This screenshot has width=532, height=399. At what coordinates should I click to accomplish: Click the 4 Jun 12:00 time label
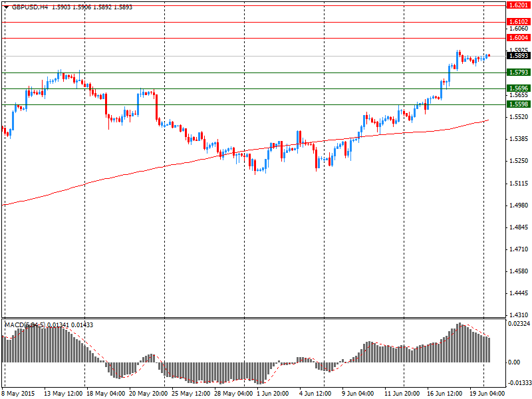(x=315, y=394)
